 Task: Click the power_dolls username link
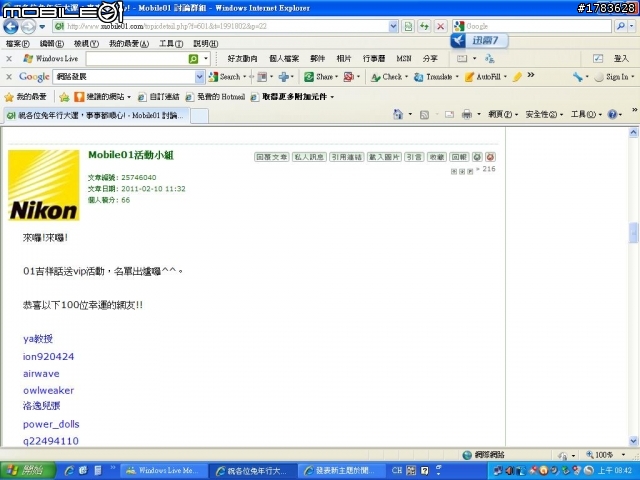pyautogui.click(x=51, y=424)
